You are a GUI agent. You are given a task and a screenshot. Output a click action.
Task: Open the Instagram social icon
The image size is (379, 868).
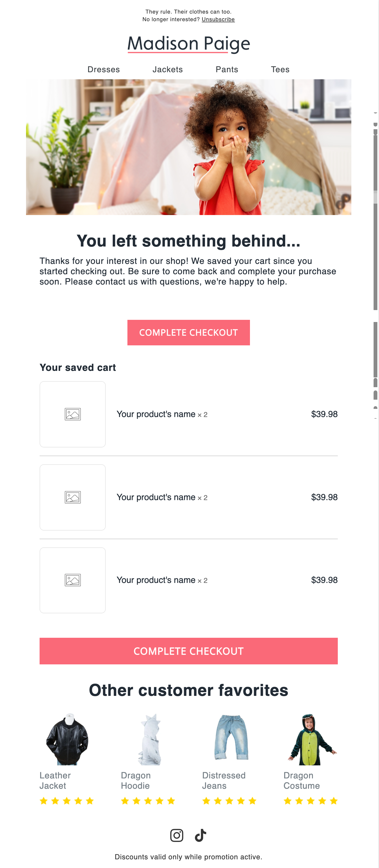click(177, 835)
